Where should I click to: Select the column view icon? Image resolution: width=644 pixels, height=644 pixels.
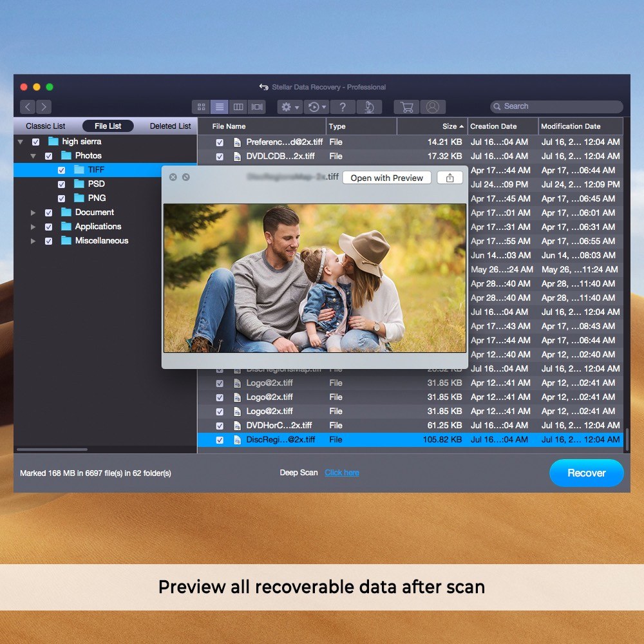click(x=238, y=107)
